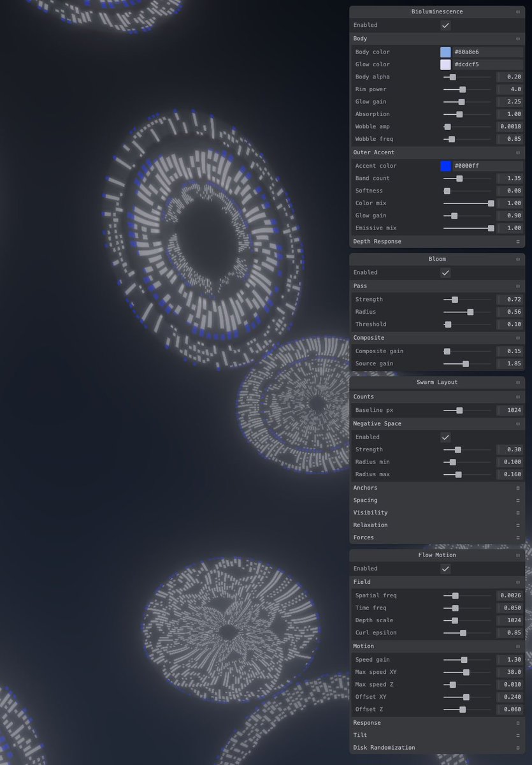The height and width of the screenshot is (765, 532).
Task: Expand the Forces folder
Action: 437,537
